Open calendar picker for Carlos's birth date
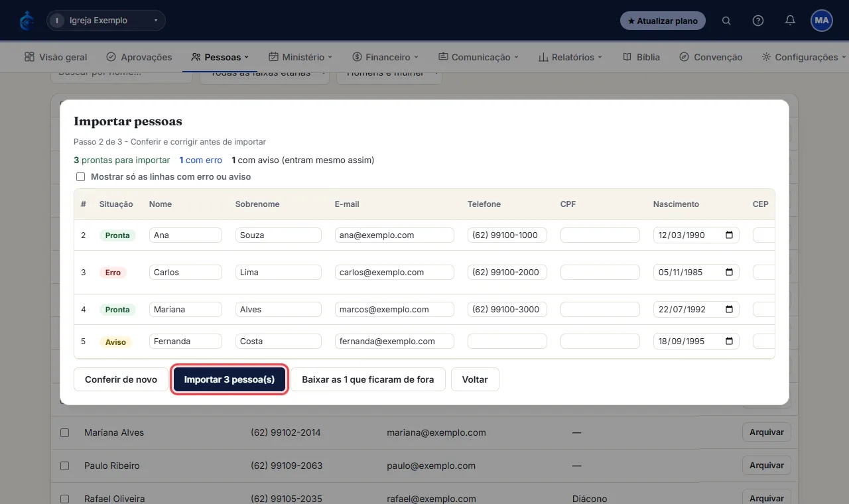This screenshot has width=849, height=504. tap(730, 273)
